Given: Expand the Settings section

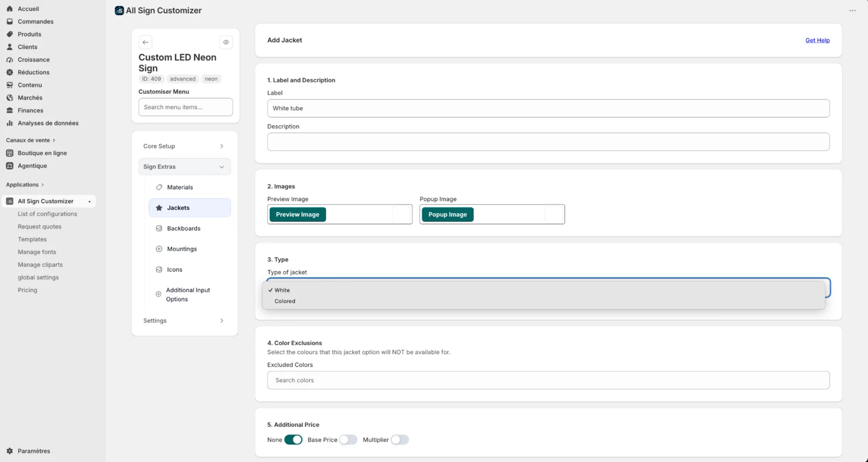Looking at the screenshot, I should [184, 321].
